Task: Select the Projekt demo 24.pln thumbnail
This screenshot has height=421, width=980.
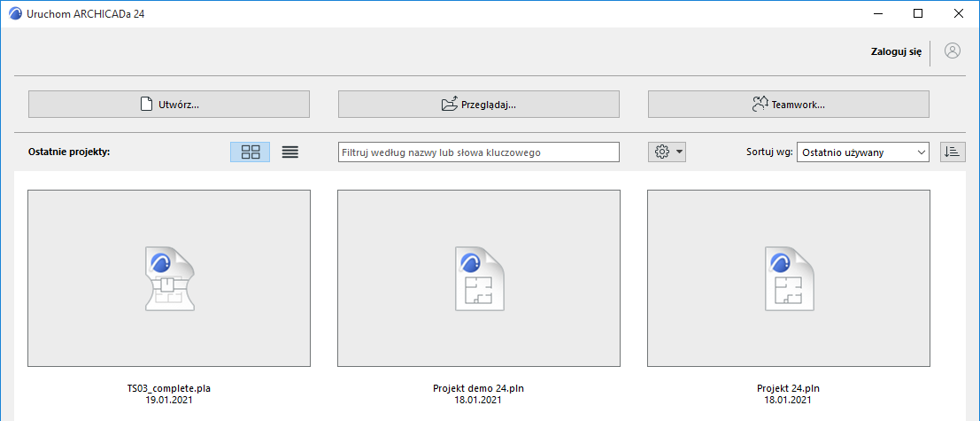Action: point(479,278)
